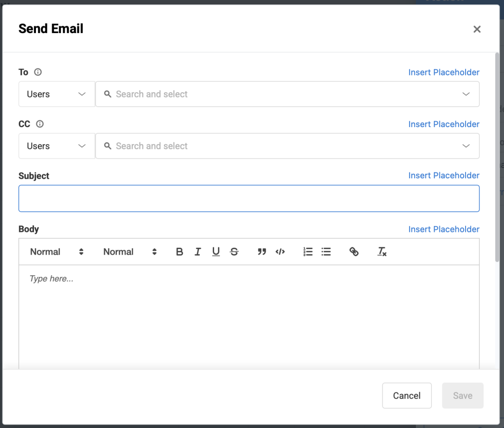Screen dimensions: 504x428
Task: Insert a blockquote
Action: pyautogui.click(x=262, y=252)
